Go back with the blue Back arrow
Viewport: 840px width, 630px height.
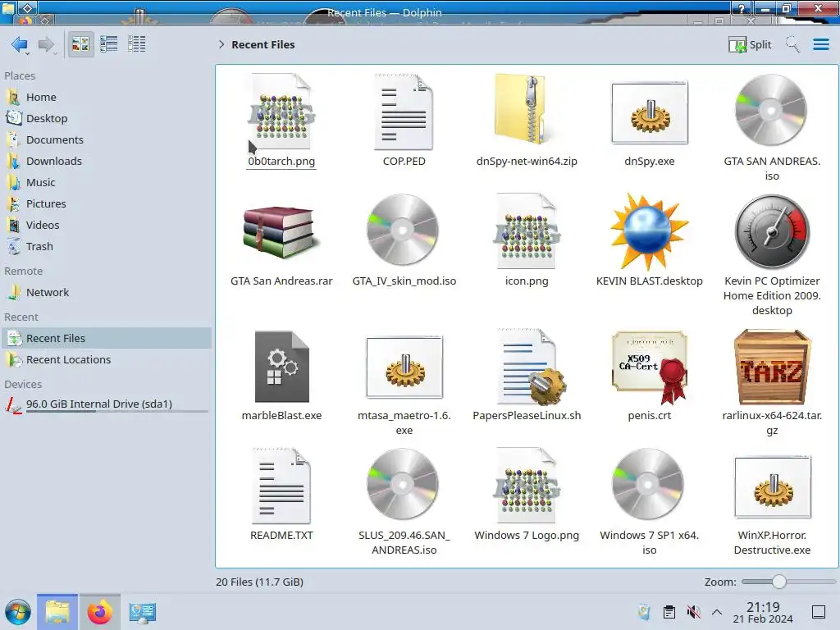coord(20,44)
